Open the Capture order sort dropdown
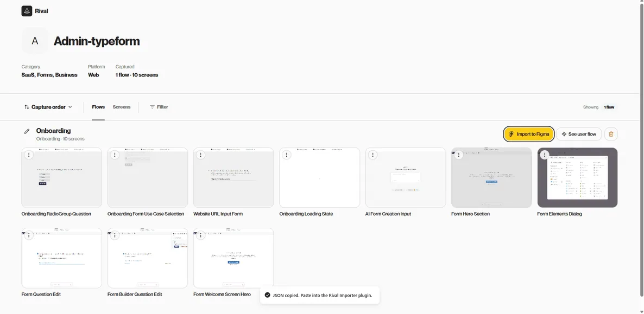644x314 pixels. point(48,107)
